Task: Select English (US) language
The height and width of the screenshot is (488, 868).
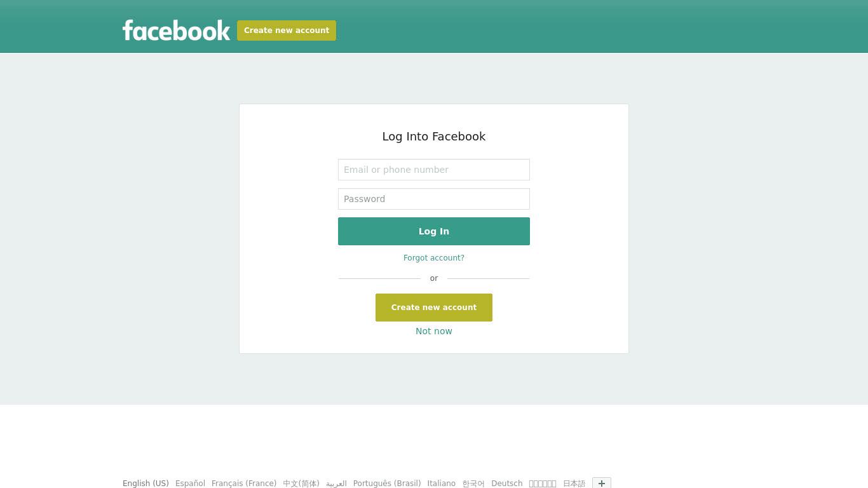Action: [146, 484]
